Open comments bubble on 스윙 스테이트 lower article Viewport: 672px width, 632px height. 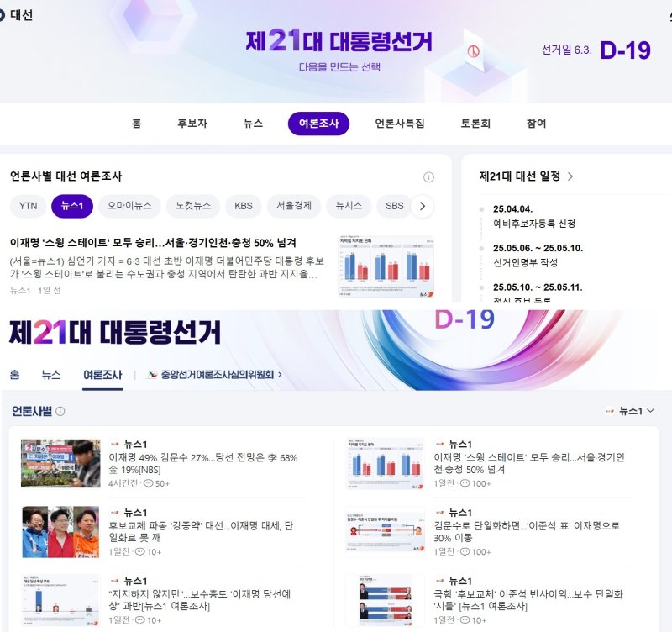click(x=476, y=483)
